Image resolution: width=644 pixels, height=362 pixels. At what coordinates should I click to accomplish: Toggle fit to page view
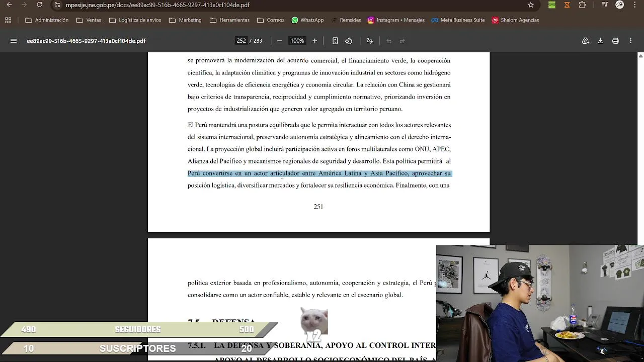point(335,41)
